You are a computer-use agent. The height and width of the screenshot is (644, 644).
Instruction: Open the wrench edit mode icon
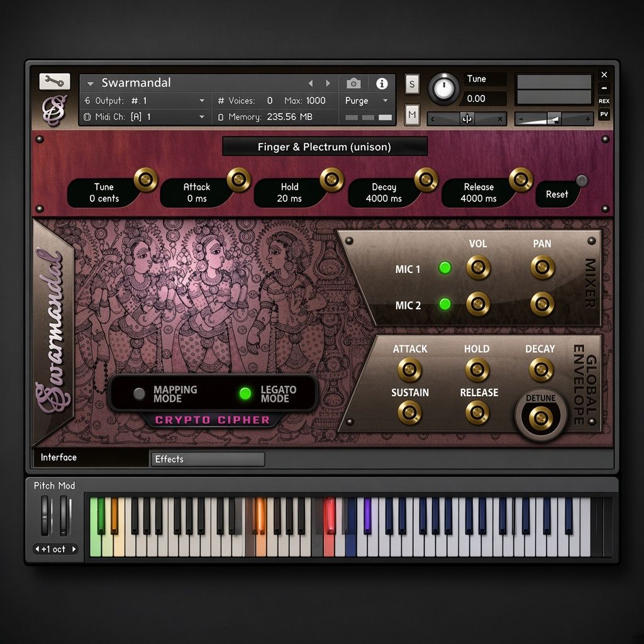(55, 81)
